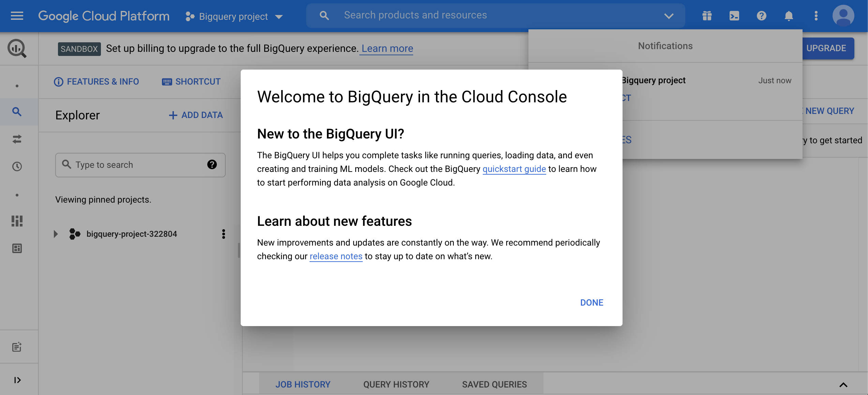Click the Type to search field
The width and height of the screenshot is (868, 395).
click(140, 165)
